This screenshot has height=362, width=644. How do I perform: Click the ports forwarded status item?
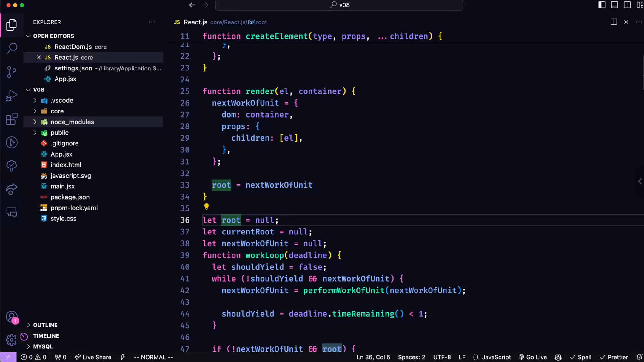click(x=60, y=357)
